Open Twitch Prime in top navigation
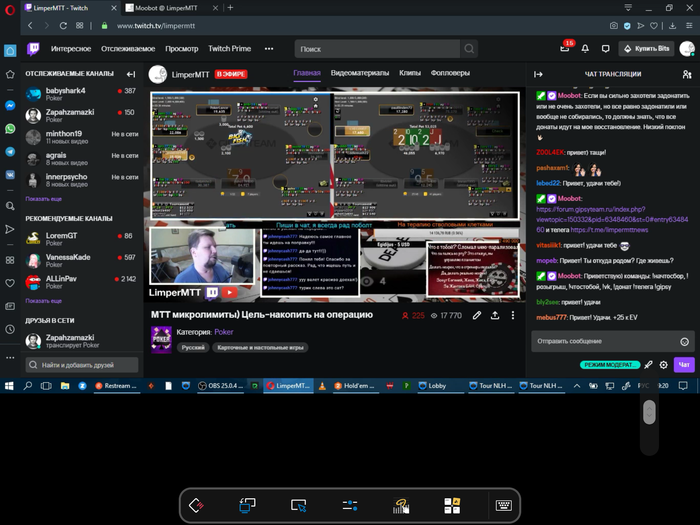The image size is (700, 525). 229,49
